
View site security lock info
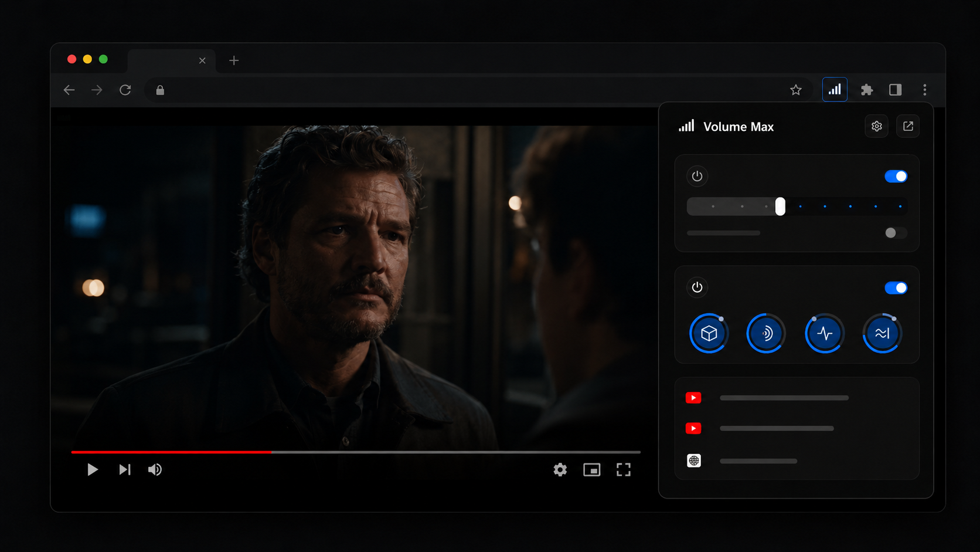pyautogui.click(x=160, y=90)
